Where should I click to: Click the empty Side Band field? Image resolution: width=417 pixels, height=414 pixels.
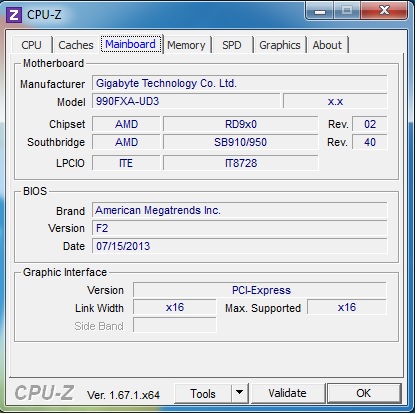coord(175,325)
